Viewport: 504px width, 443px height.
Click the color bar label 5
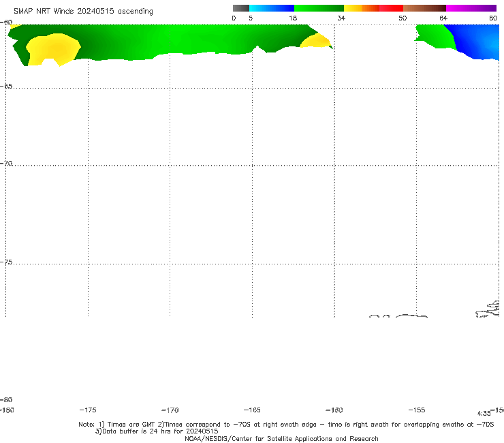(x=251, y=18)
